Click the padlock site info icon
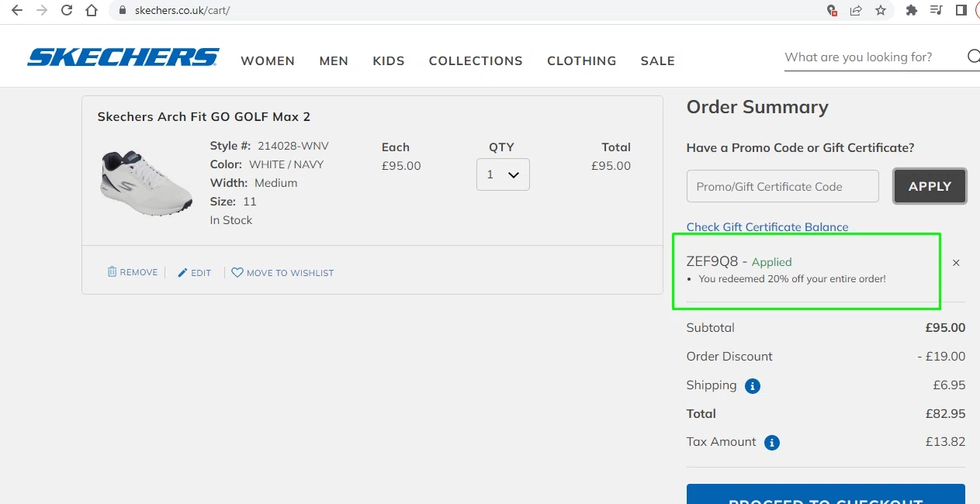Image resolution: width=980 pixels, height=504 pixels. pyautogui.click(x=123, y=11)
